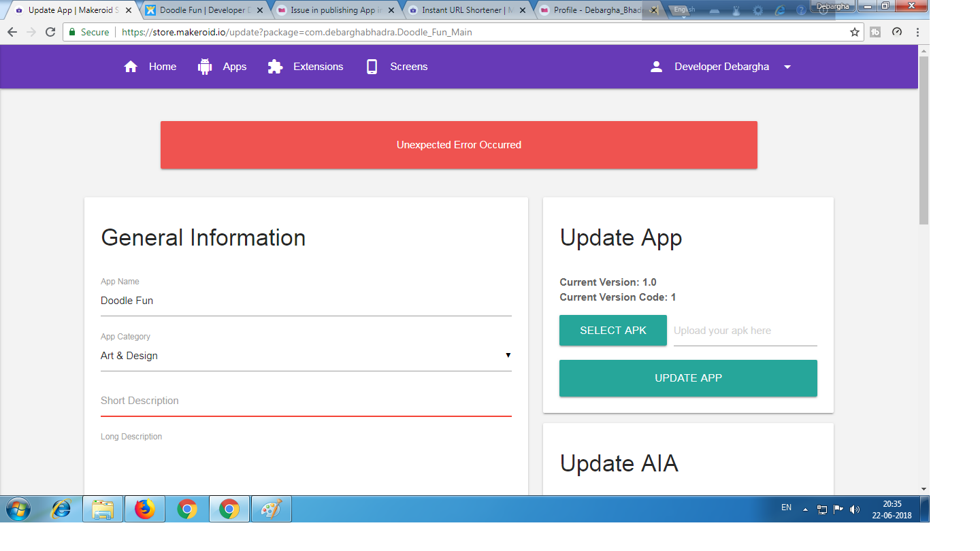The width and height of the screenshot is (980, 551).
Task: Open the App Category dropdown
Action: click(306, 356)
